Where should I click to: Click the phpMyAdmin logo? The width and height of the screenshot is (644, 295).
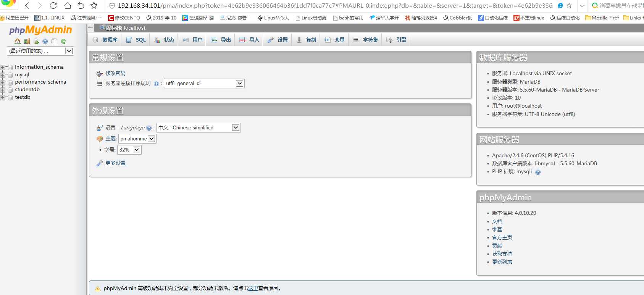coord(40,30)
